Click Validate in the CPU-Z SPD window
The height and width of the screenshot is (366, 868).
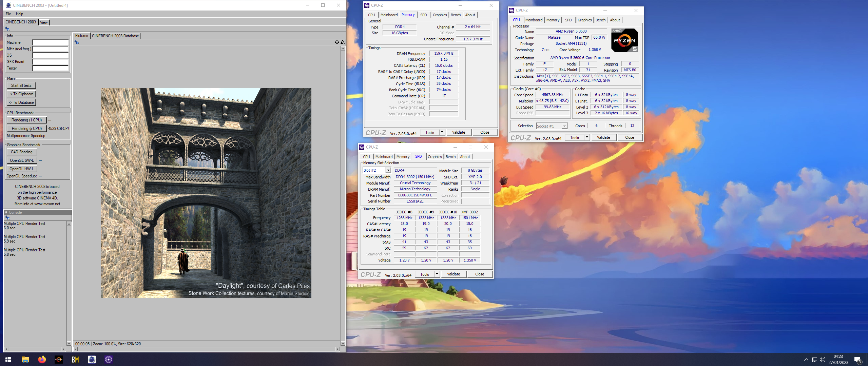pos(454,274)
